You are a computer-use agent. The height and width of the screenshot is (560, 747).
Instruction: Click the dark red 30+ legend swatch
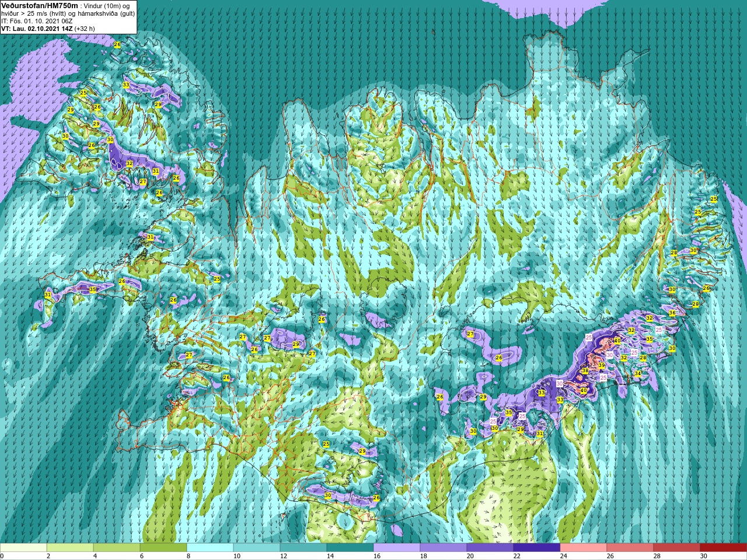tap(724, 548)
